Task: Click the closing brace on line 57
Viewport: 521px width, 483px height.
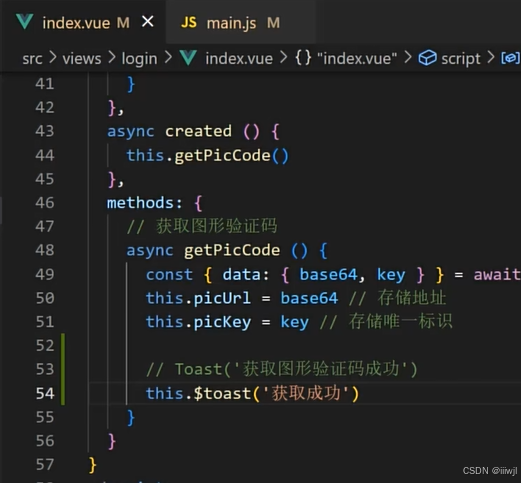Action: pyautogui.click(x=92, y=465)
